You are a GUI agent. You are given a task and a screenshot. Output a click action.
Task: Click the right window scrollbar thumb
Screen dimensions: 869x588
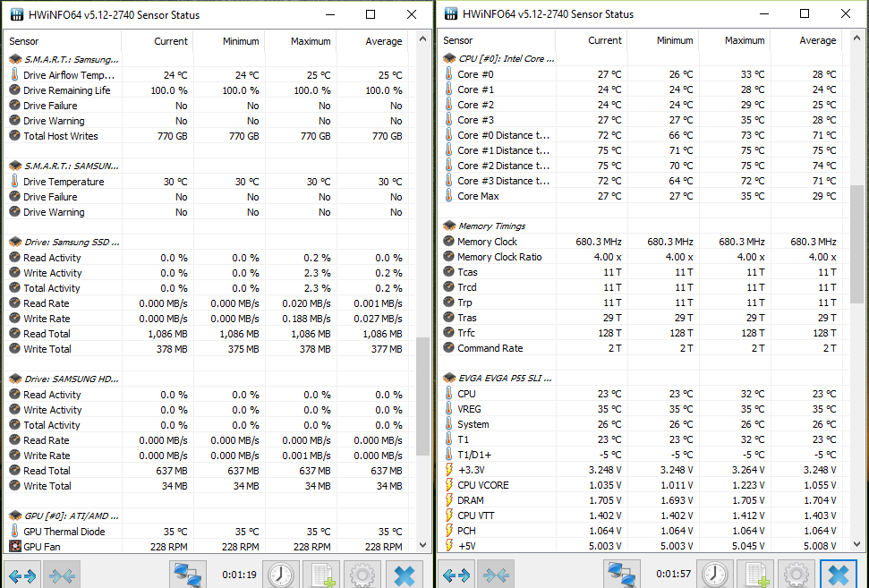point(856,244)
